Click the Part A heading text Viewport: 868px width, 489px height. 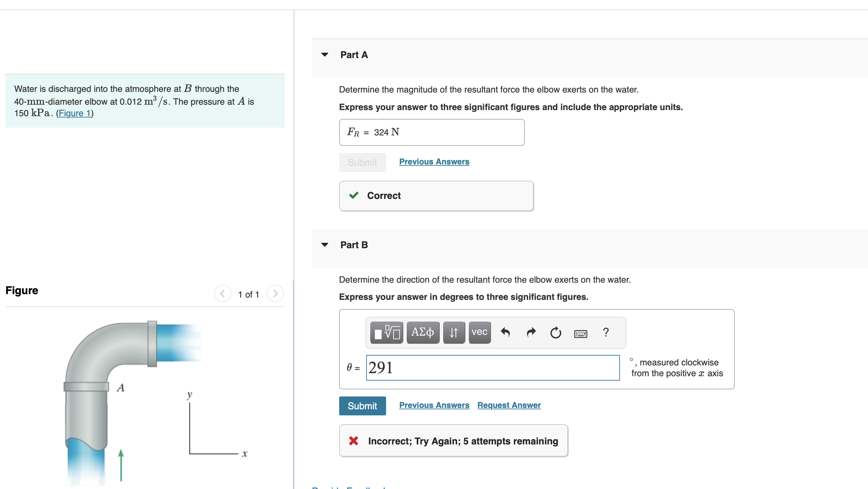[354, 55]
